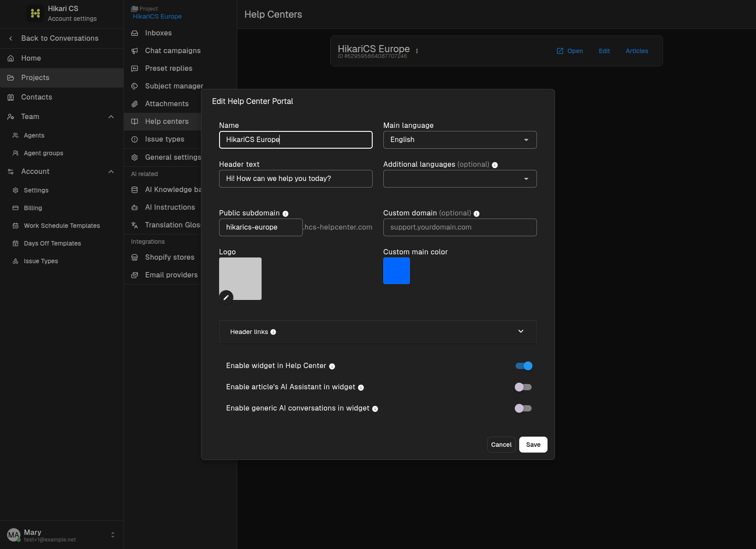Viewport: 756px width, 549px height.
Task: Click the Articles link
Action: click(637, 51)
